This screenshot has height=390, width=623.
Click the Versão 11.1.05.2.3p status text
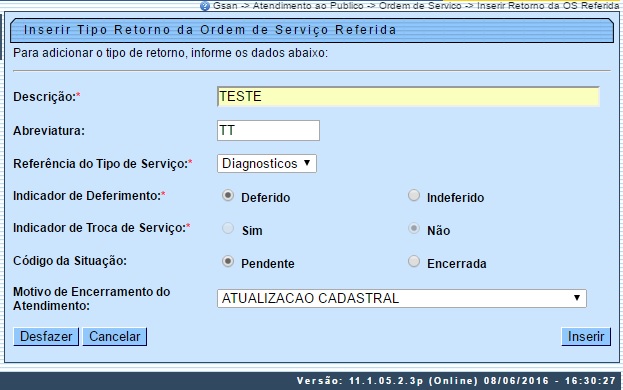(456, 381)
